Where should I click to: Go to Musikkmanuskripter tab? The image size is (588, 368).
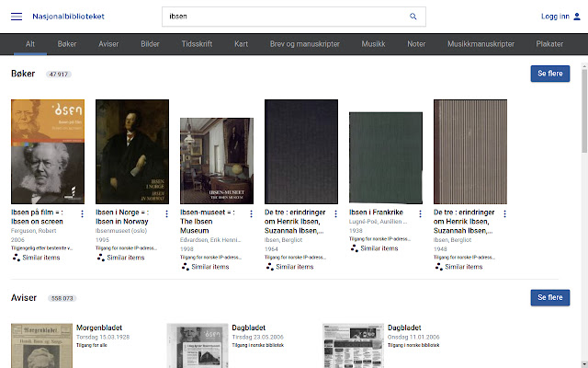pos(481,44)
